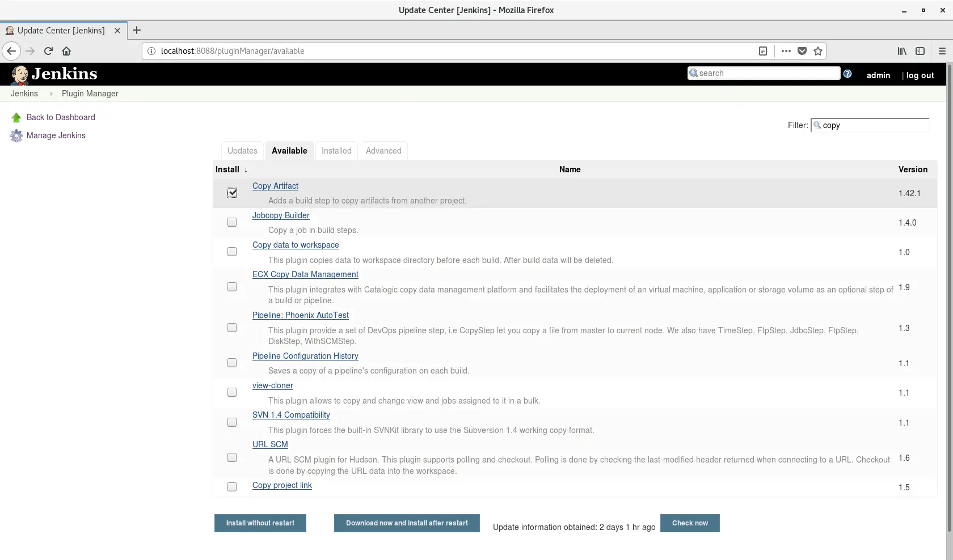Open the Copy project link plugin
This screenshot has width=953, height=560.
click(x=282, y=485)
